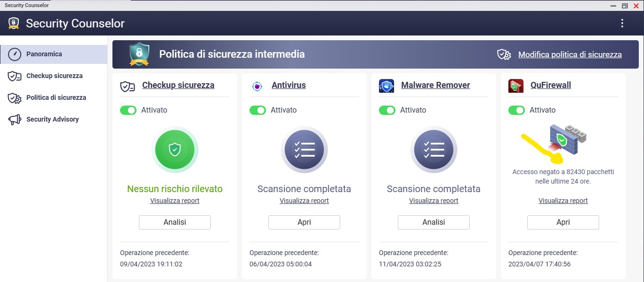
Task: Click the Antivirus app icon
Action: (x=257, y=86)
